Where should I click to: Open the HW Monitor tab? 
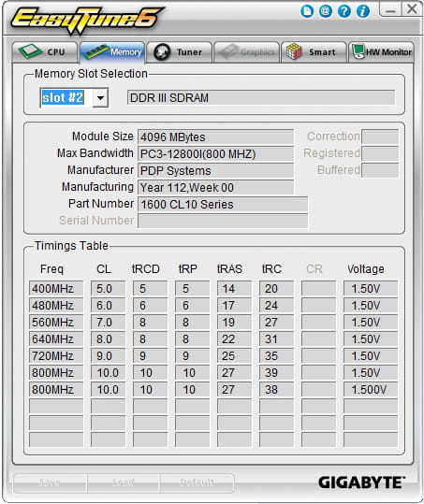tap(381, 52)
